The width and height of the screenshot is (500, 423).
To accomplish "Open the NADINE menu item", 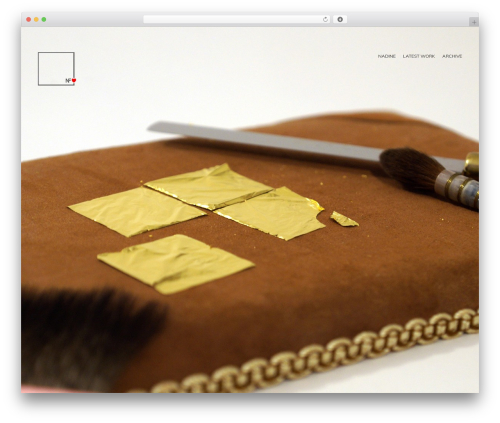I will [386, 56].
